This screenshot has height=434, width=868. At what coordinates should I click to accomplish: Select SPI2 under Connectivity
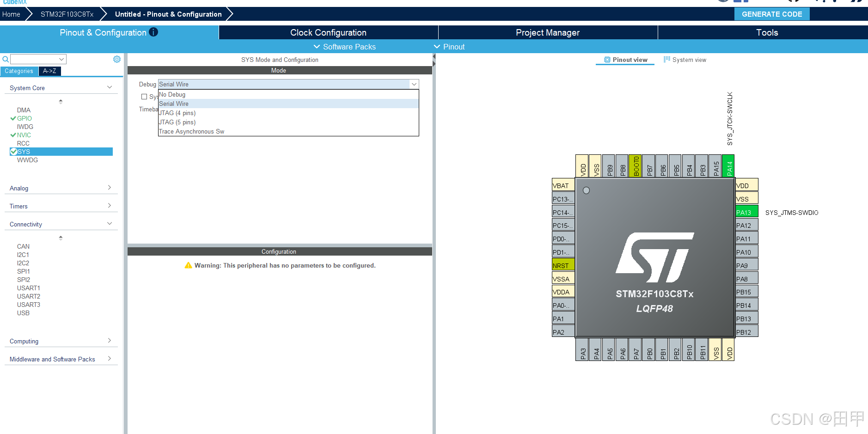(24, 280)
